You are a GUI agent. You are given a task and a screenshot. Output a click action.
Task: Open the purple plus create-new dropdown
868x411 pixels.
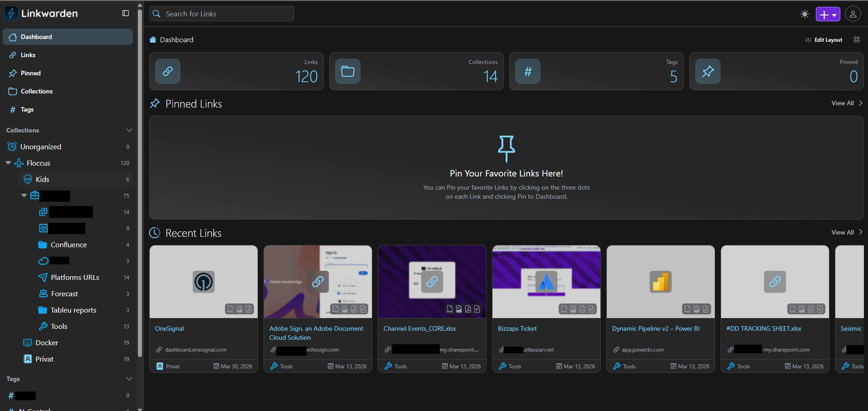[x=828, y=14]
